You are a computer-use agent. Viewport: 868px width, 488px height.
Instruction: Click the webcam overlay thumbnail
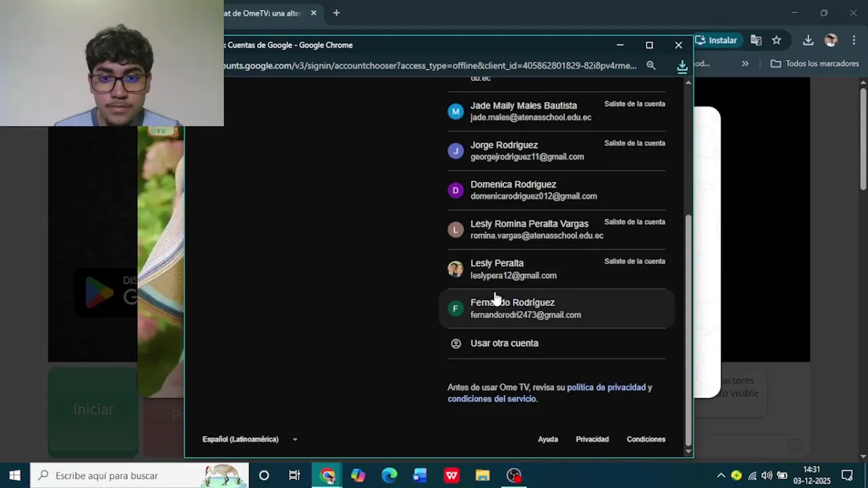click(x=112, y=63)
